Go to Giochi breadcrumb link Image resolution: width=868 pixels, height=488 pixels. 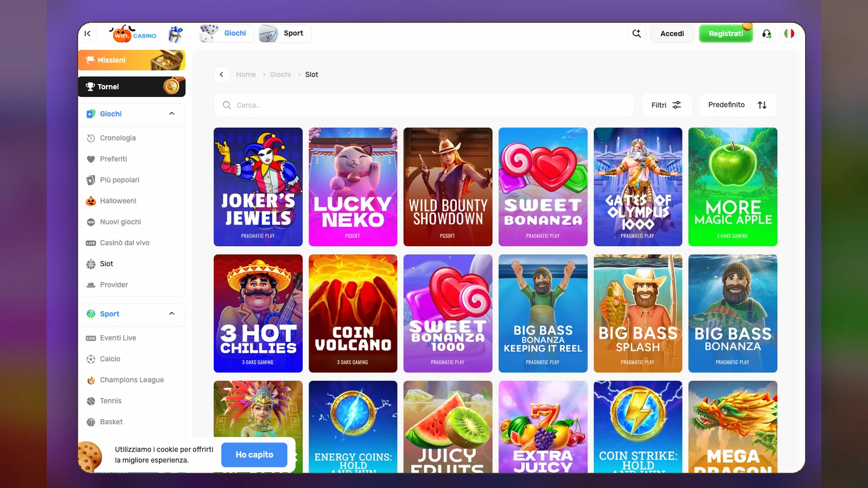[x=280, y=74]
